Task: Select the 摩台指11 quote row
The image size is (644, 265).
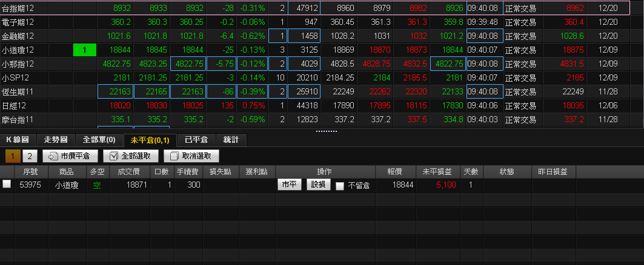Action: point(315,120)
